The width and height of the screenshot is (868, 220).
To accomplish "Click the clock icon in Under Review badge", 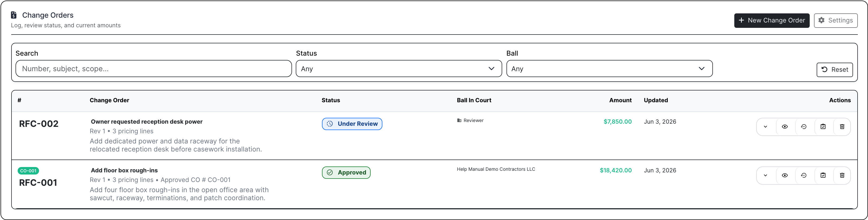I will (330, 124).
